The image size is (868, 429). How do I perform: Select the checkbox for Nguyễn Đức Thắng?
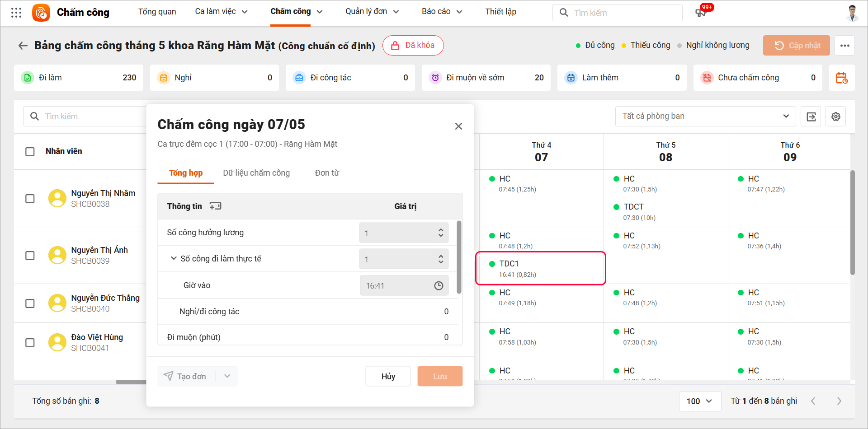coord(30,303)
